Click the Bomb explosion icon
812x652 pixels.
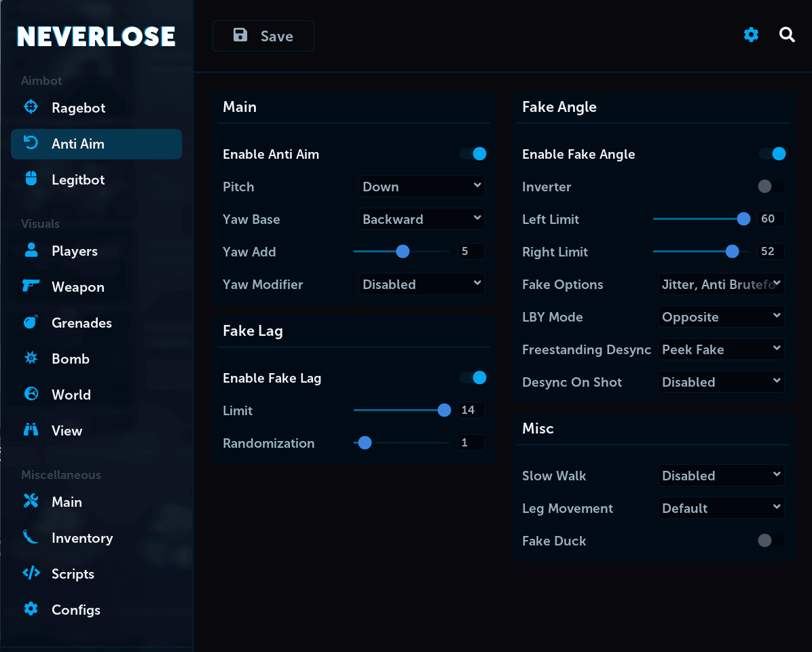pyautogui.click(x=31, y=358)
